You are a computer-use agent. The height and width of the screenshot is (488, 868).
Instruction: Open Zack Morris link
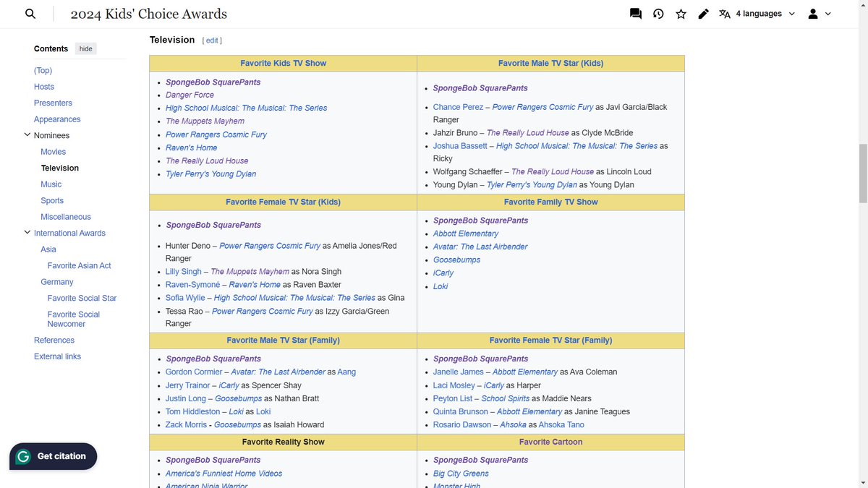pyautogui.click(x=186, y=424)
